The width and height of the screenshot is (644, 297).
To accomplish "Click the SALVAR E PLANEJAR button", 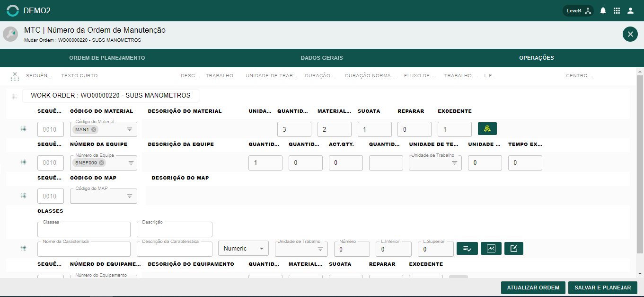I will (603, 288).
